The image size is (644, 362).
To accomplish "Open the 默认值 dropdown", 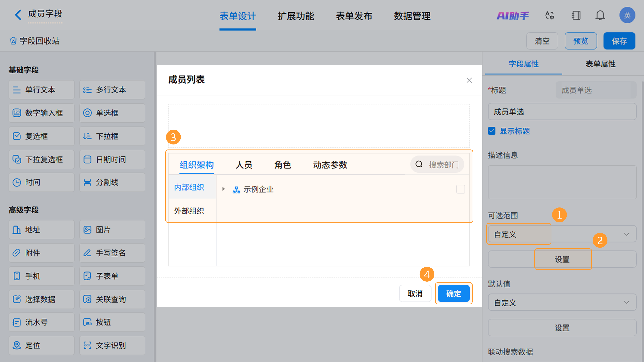I will coord(562,303).
